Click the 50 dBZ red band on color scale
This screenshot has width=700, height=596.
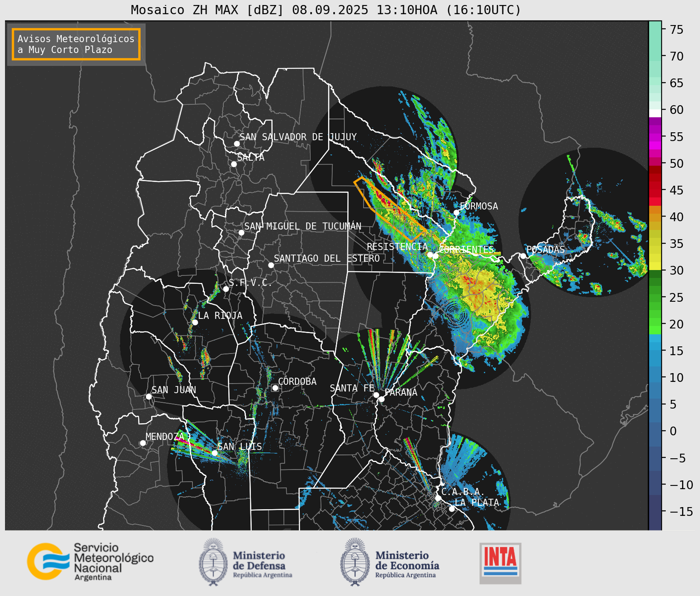(x=655, y=162)
